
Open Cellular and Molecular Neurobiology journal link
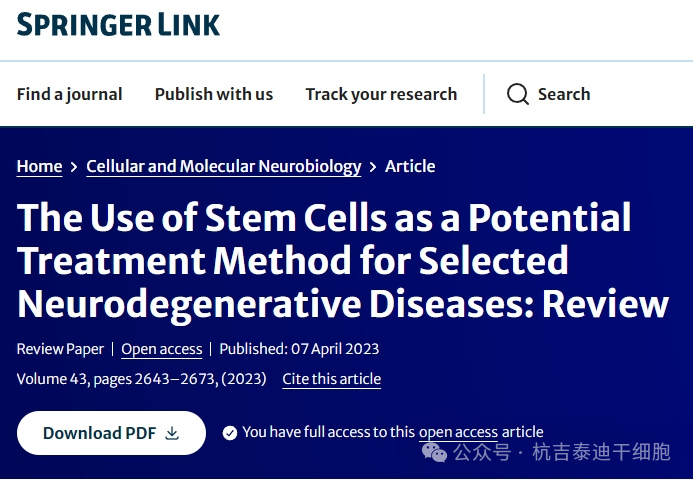tap(224, 167)
